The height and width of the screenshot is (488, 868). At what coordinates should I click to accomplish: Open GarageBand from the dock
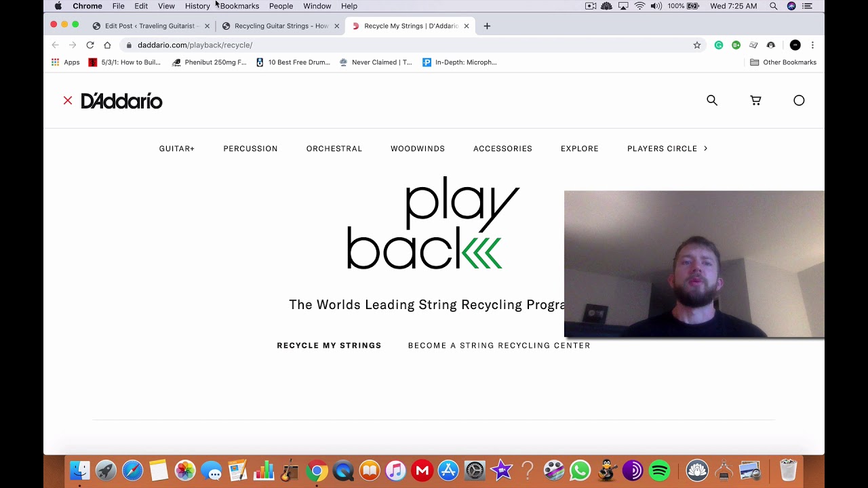[290, 470]
